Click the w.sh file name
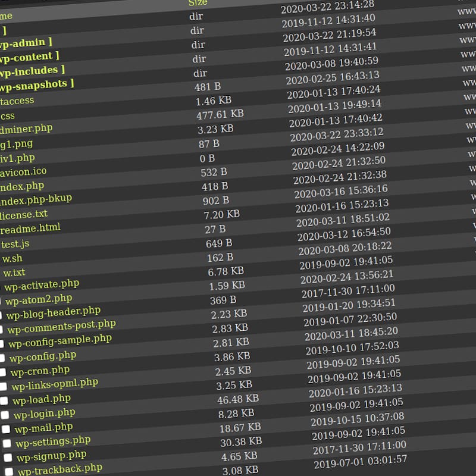Image resolution: width=476 pixels, height=476 pixels. tap(12, 259)
